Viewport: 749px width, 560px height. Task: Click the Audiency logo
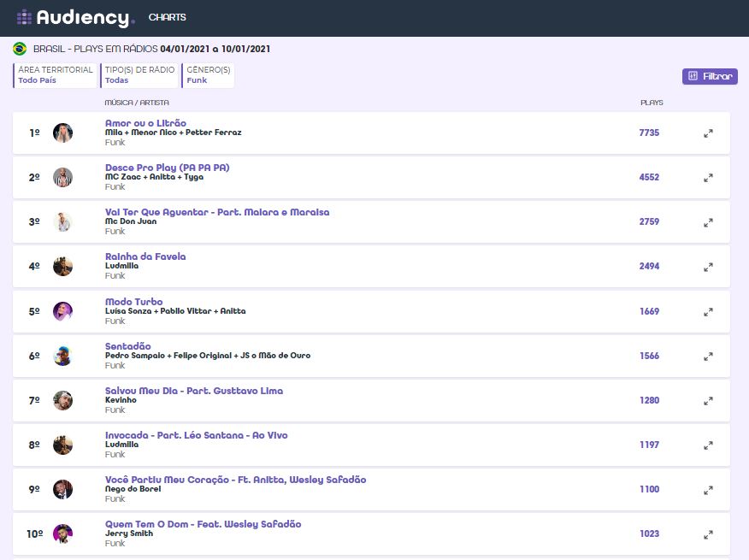(x=75, y=18)
